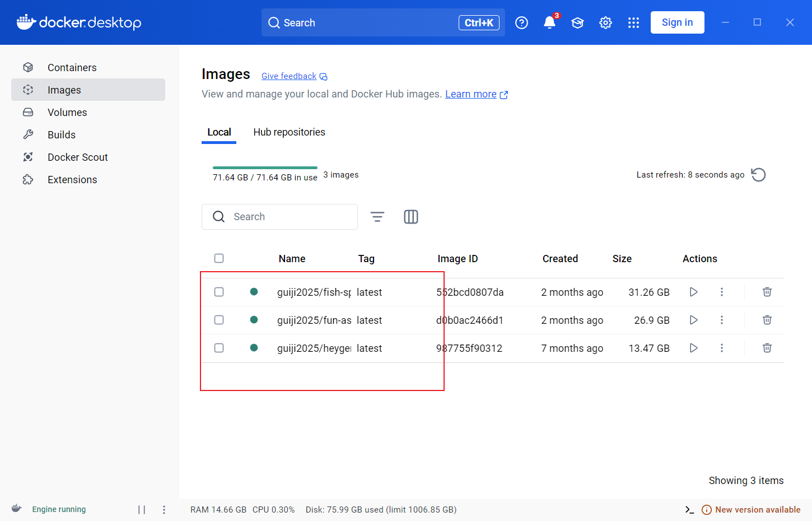The width and height of the screenshot is (812, 521).
Task: Click the global Search bar in header
Action: tap(383, 22)
